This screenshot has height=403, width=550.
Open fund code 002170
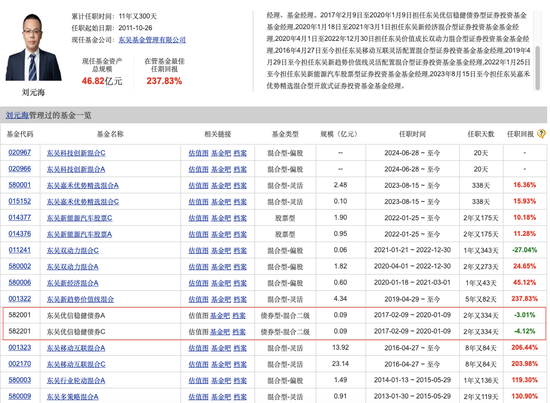coord(20,364)
